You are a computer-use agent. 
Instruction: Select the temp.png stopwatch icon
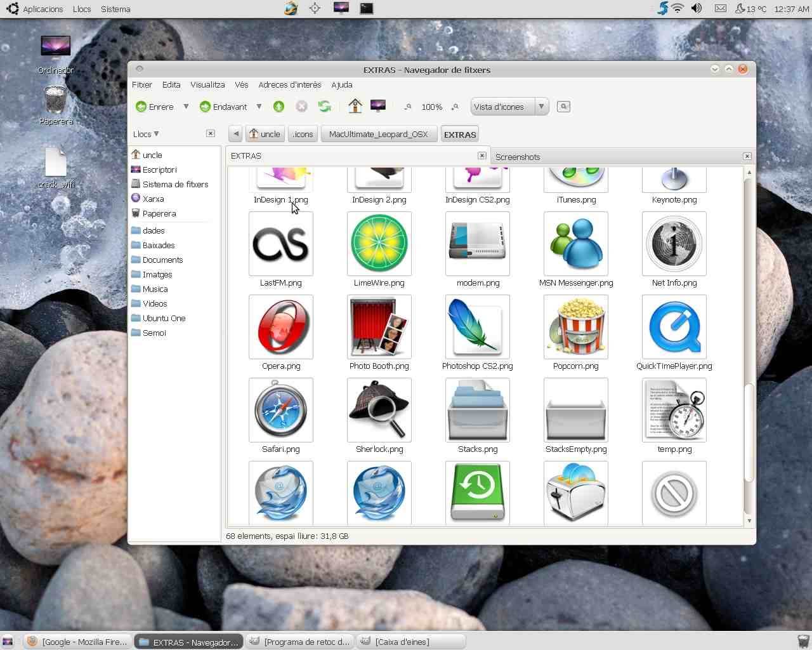674,410
